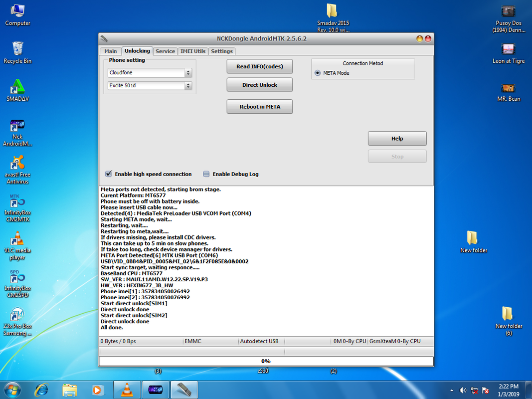Open the IMEI Utils tab
Image resolution: width=532 pixels, height=399 pixels.
tap(193, 51)
